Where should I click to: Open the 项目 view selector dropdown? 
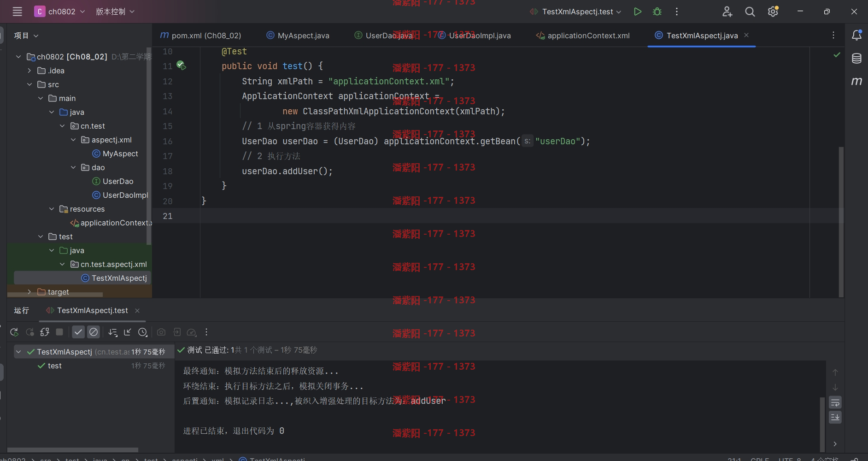coord(26,35)
